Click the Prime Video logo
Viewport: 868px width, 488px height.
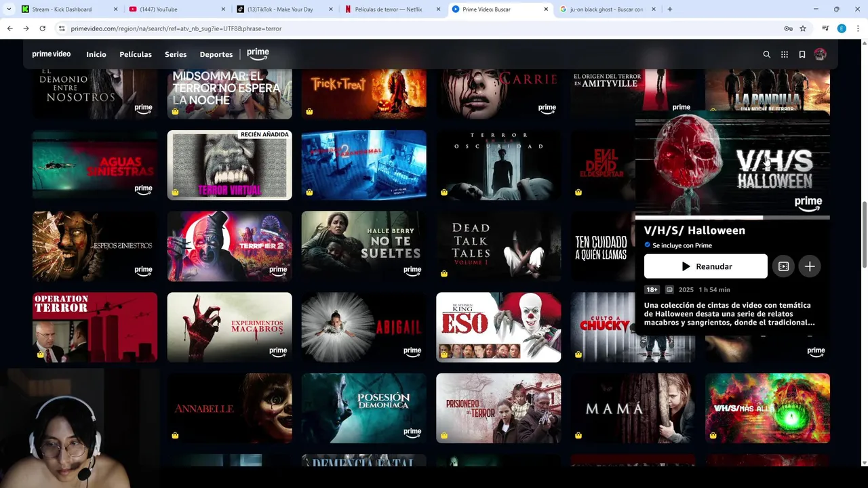(x=51, y=54)
